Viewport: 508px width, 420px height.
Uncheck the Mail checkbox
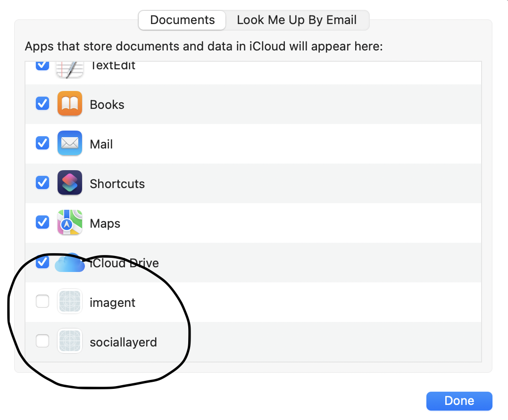click(42, 143)
